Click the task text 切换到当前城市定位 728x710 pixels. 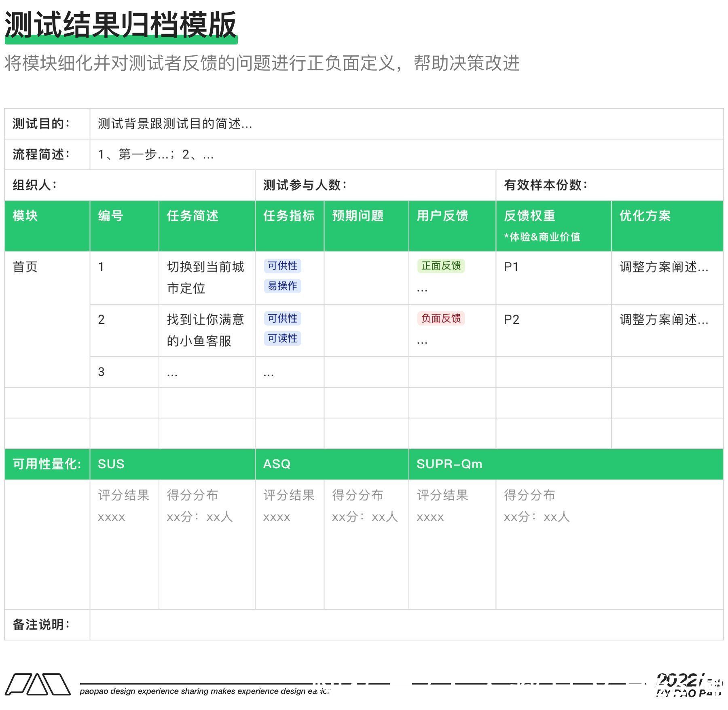pos(205,277)
